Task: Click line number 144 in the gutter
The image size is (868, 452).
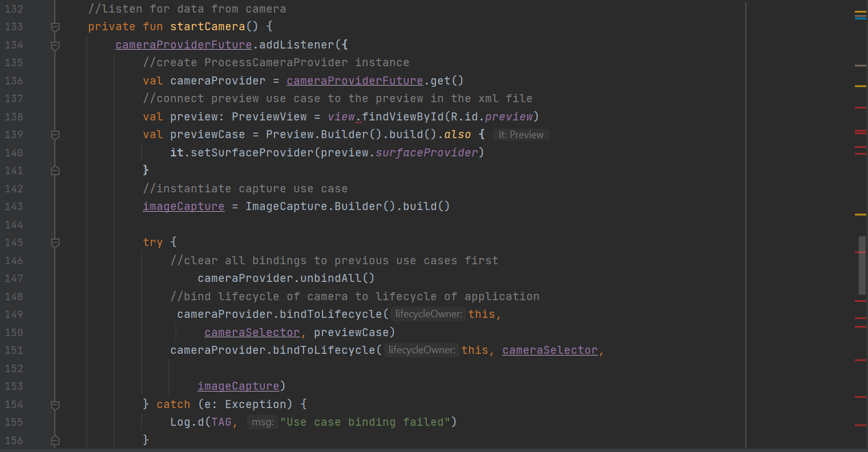Action: (x=14, y=224)
